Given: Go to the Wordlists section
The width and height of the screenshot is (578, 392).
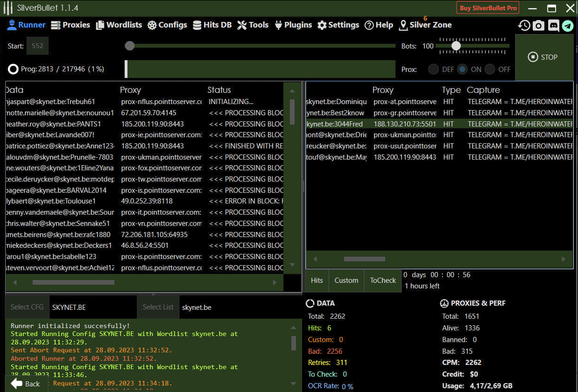Looking at the screenshot, I should click(119, 25).
